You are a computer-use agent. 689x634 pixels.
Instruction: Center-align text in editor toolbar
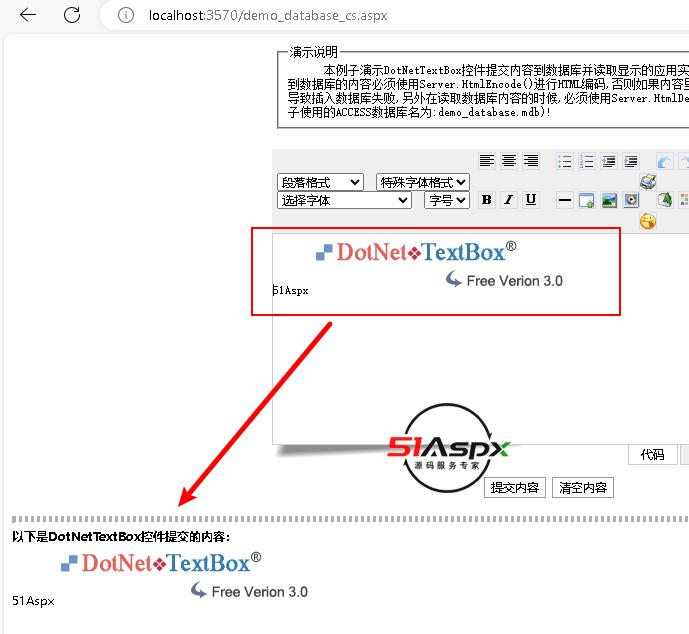click(x=509, y=161)
